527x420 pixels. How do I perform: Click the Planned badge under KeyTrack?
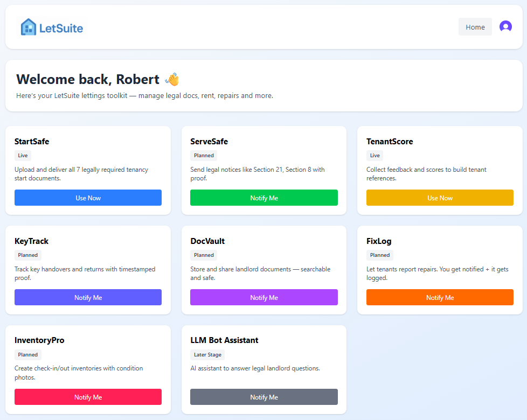point(28,255)
